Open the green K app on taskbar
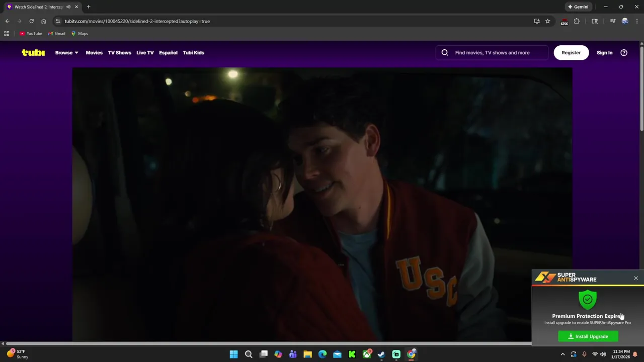The image size is (644, 362). click(x=352, y=354)
